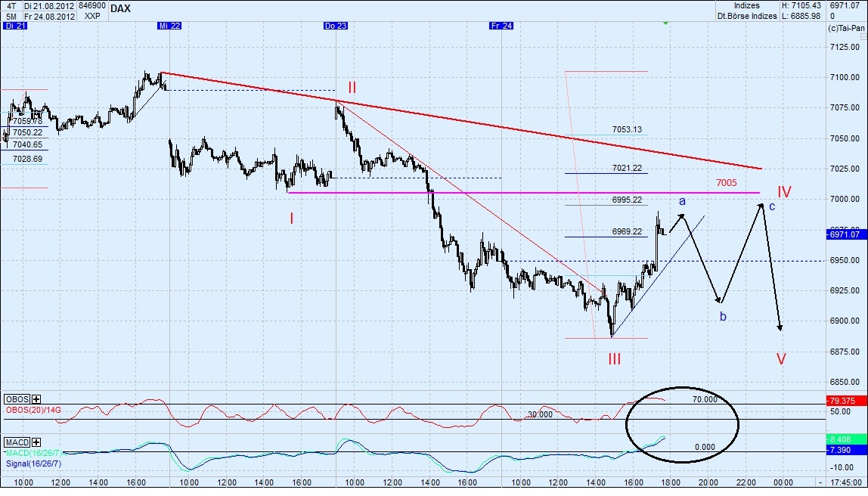This screenshot has width=868, height=496.
Task: Expand the 5M timeframe selector
Action: tap(11, 16)
